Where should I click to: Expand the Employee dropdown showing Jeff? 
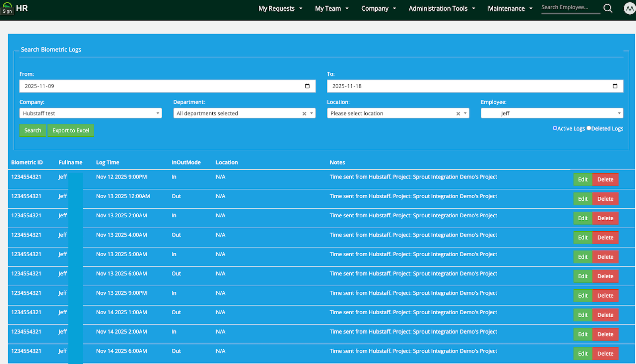pyautogui.click(x=552, y=113)
